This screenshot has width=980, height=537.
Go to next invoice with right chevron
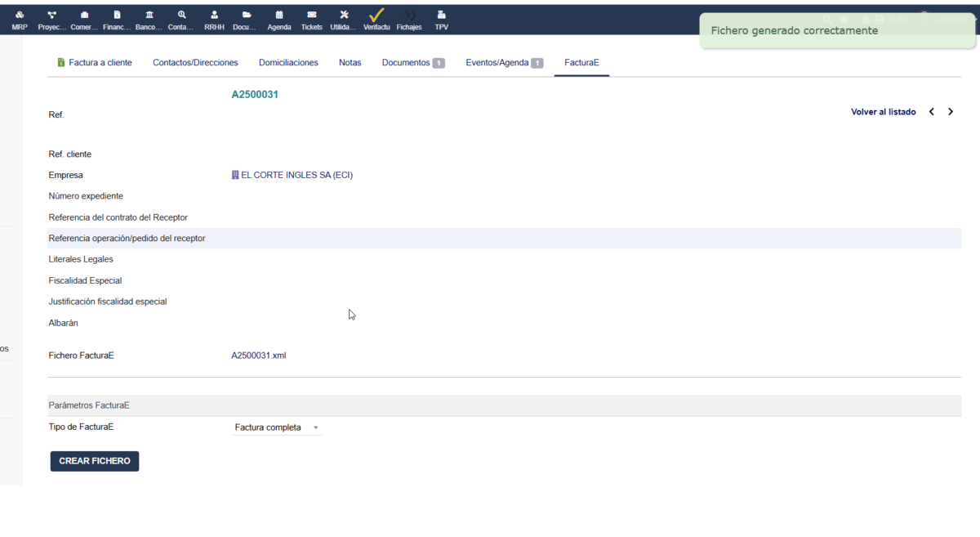point(951,112)
